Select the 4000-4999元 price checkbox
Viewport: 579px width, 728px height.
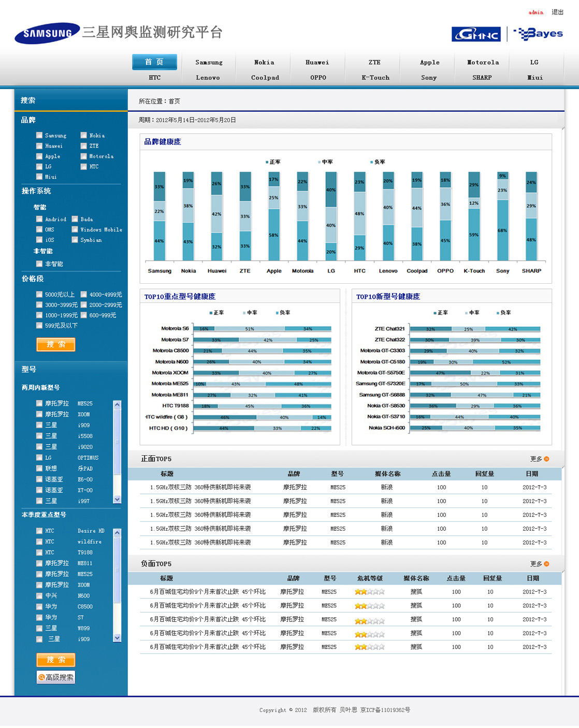click(x=84, y=294)
